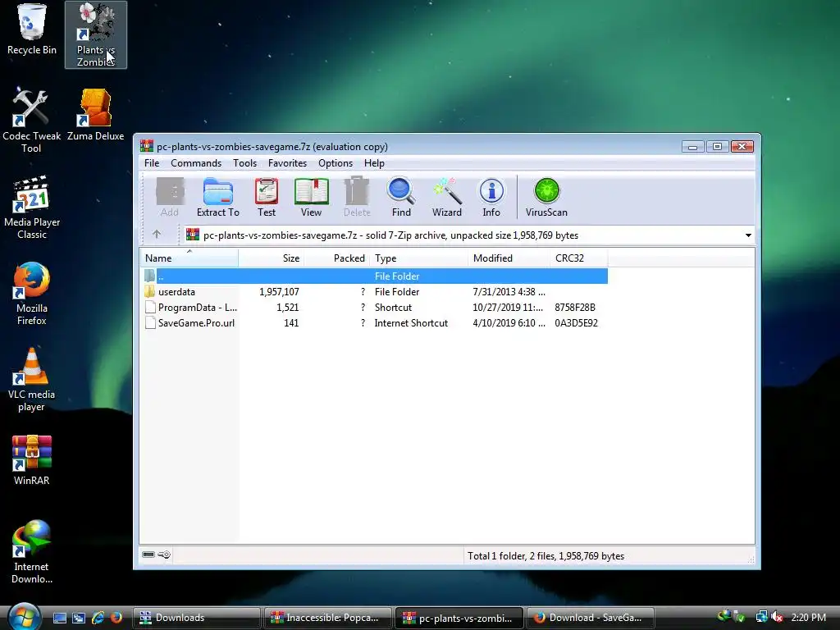
Task: Click the muted volume tray icon
Action: click(x=778, y=618)
